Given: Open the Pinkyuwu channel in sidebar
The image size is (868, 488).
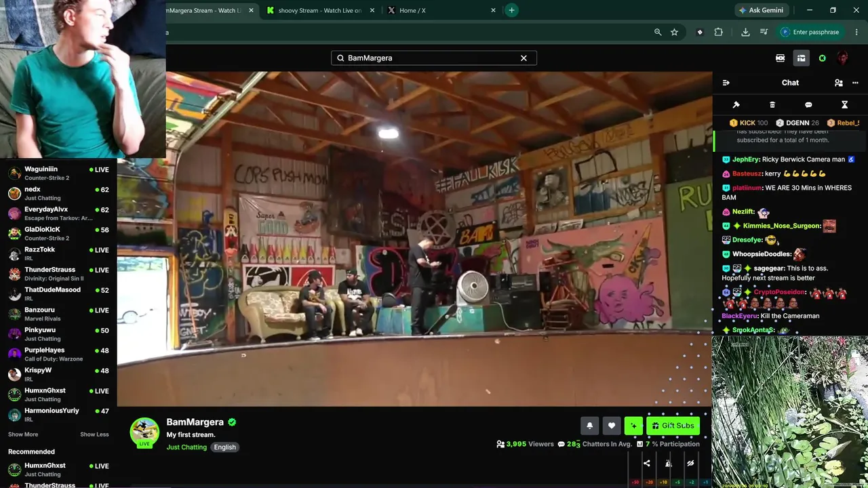Looking at the screenshot, I should tap(58, 334).
